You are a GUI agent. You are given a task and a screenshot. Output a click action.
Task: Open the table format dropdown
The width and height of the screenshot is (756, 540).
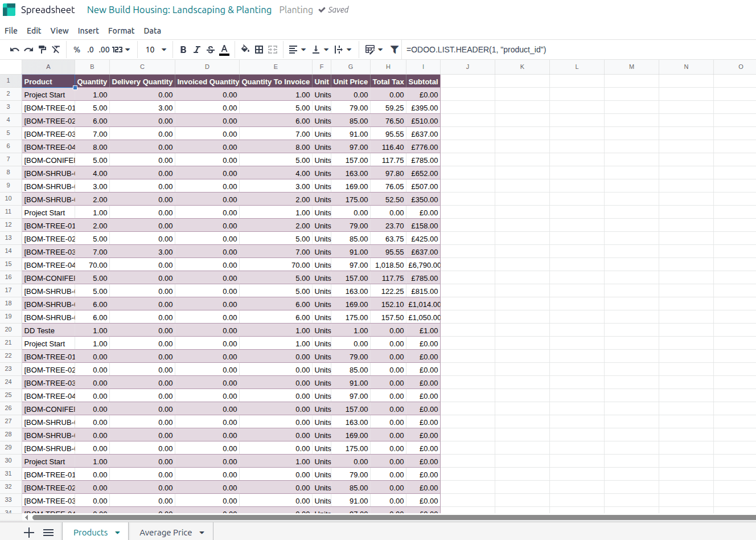tap(373, 50)
